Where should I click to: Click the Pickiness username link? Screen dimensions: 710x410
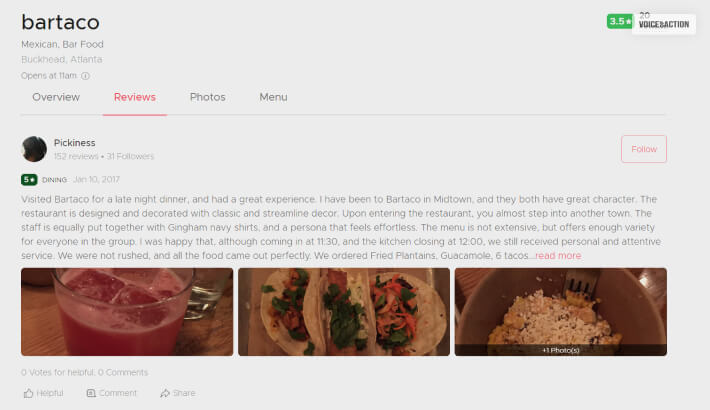tap(75, 143)
